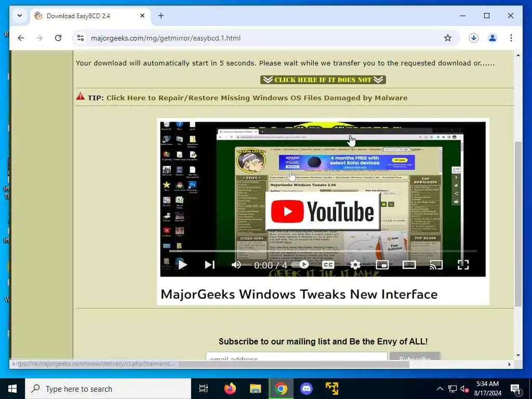Click the horizontal scroll right arrow
Screen dimensions: 532x399
(509, 364)
